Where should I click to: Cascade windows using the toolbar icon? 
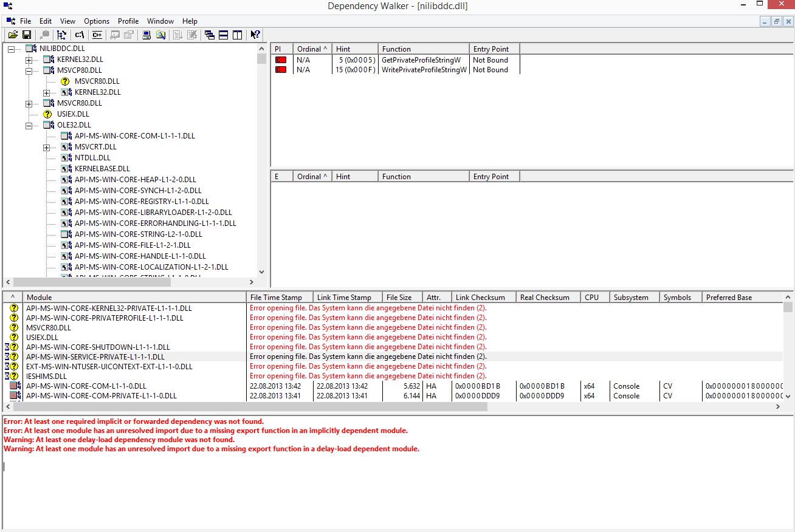(x=210, y=35)
